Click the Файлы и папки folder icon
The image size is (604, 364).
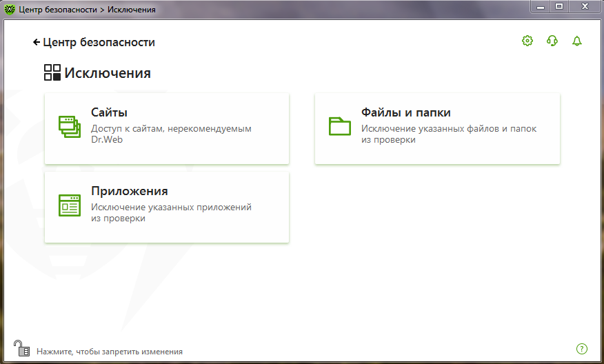point(340,126)
